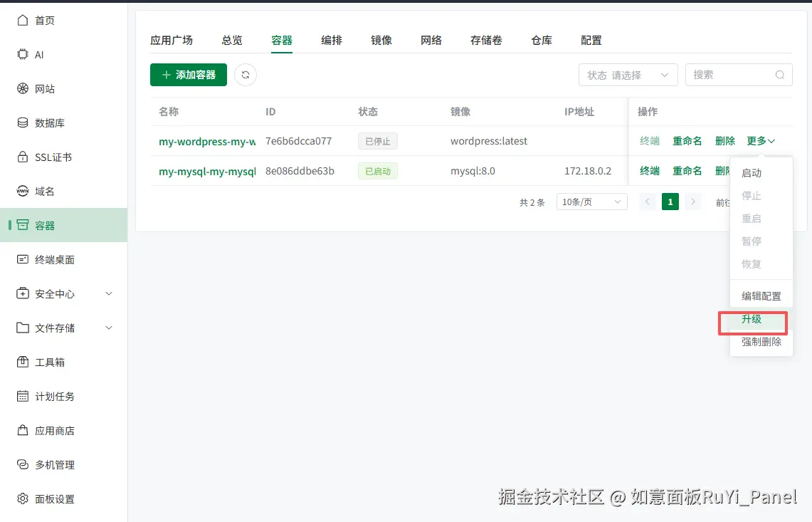Open 终端 for the wordpress container

click(650, 141)
